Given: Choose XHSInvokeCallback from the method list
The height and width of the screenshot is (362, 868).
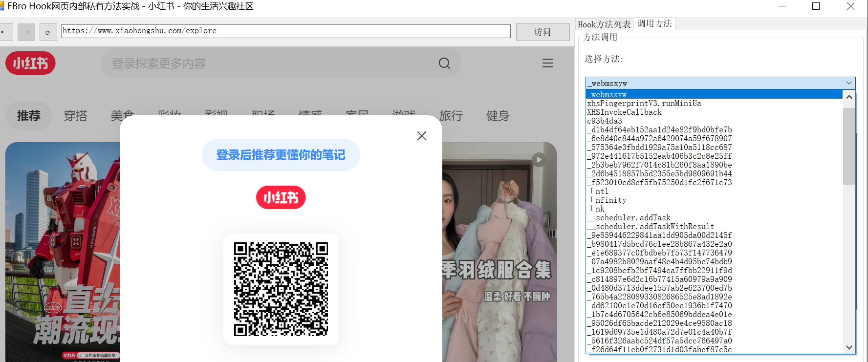Looking at the screenshot, I should (715, 112).
